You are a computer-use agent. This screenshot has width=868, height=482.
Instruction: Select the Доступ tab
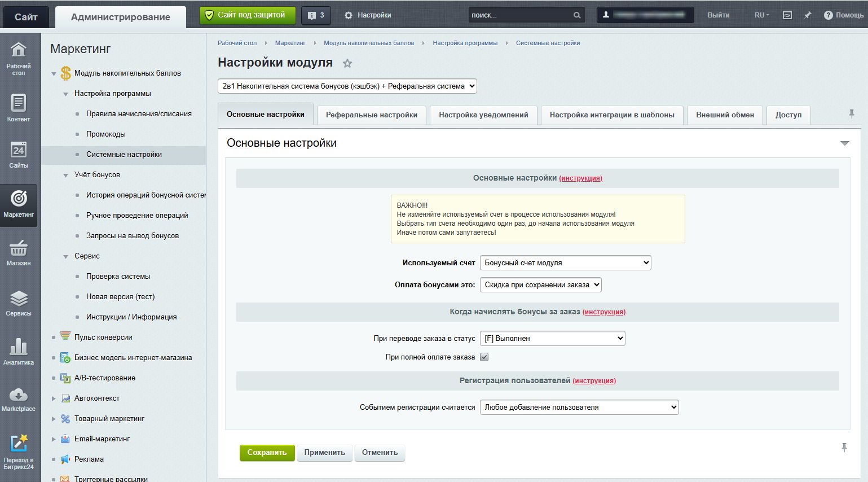pos(788,115)
